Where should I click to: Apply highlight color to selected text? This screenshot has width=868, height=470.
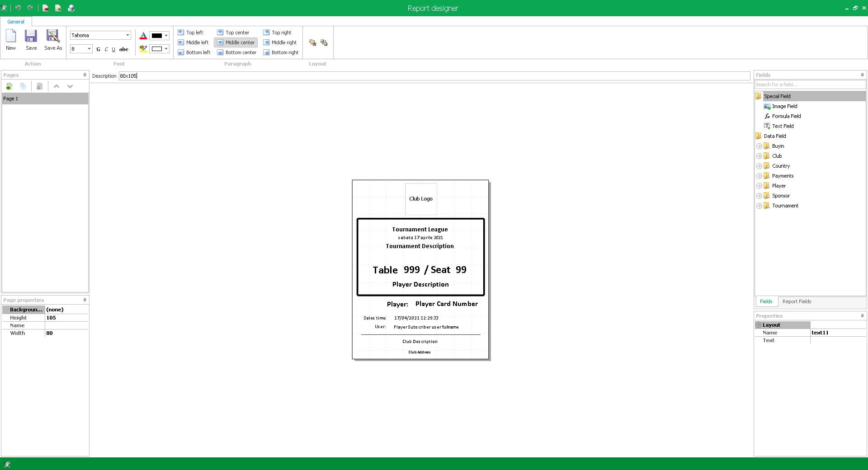pos(143,48)
